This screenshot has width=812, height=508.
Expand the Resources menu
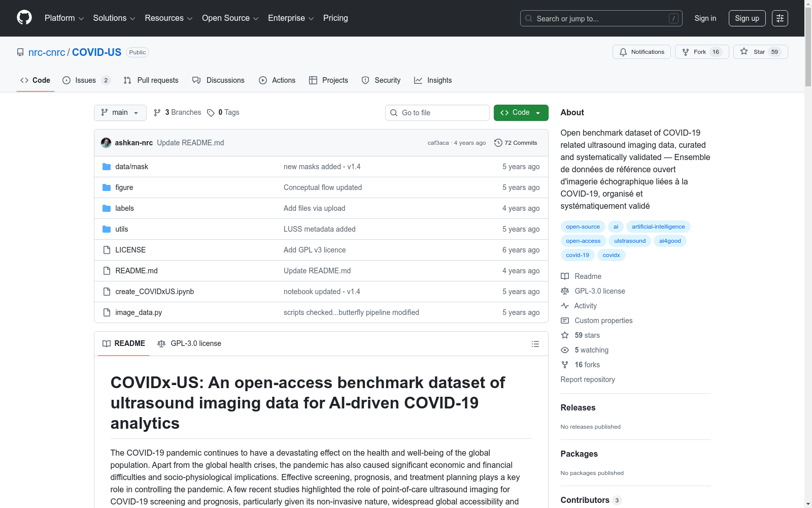click(168, 18)
